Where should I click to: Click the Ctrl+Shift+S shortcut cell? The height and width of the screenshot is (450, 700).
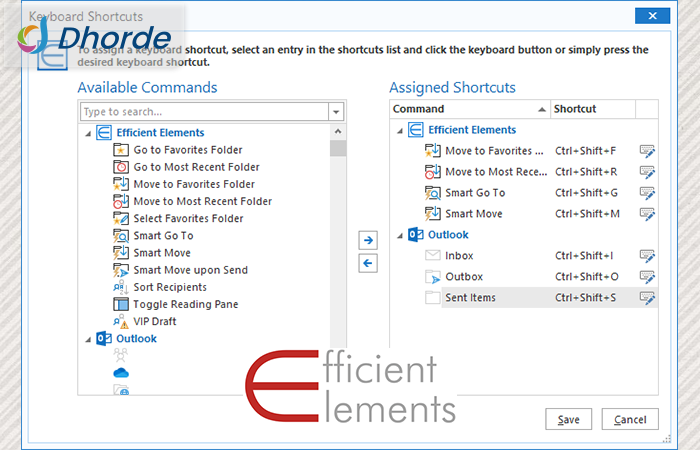point(585,298)
